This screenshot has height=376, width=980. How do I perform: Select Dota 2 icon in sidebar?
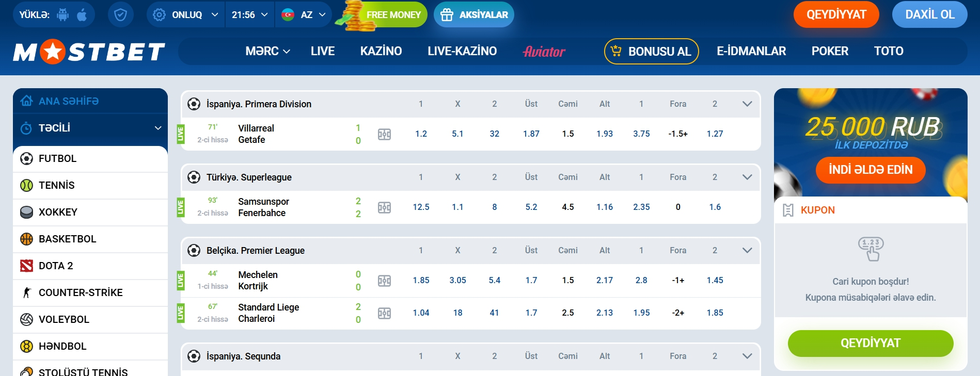tap(26, 266)
